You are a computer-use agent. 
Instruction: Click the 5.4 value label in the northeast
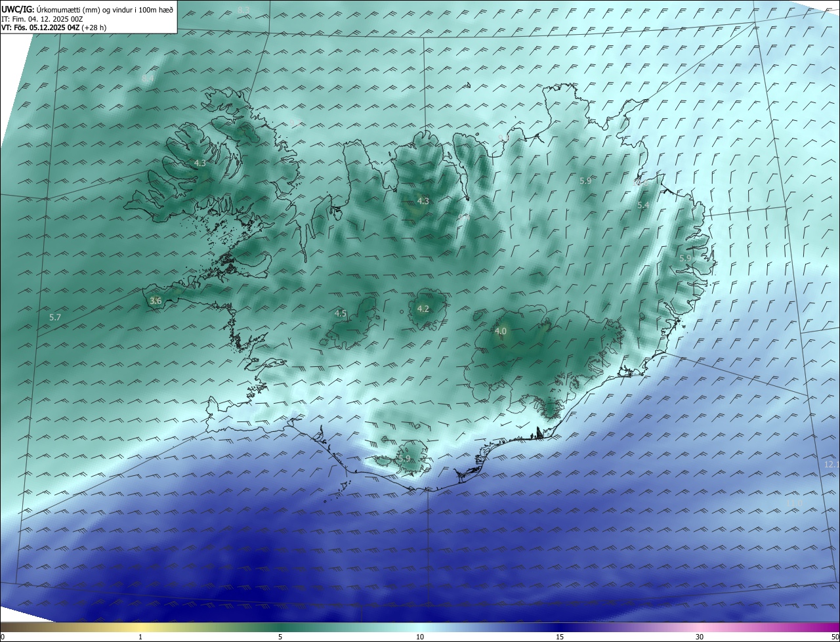644,205
